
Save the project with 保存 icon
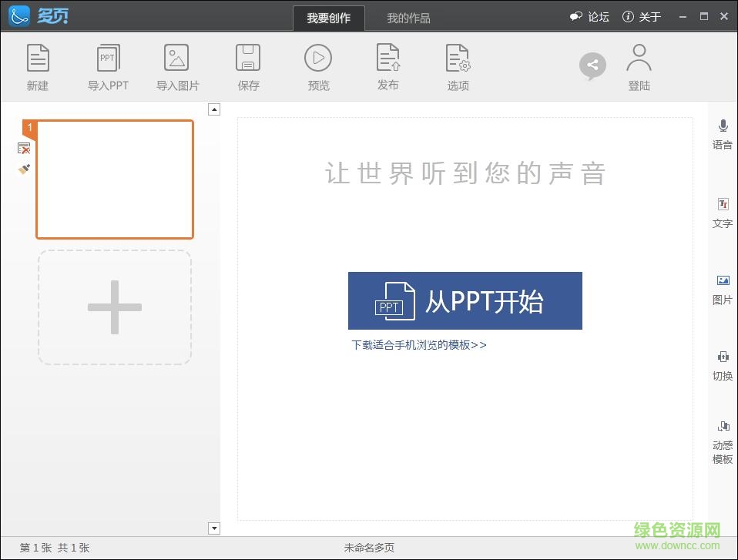point(248,59)
